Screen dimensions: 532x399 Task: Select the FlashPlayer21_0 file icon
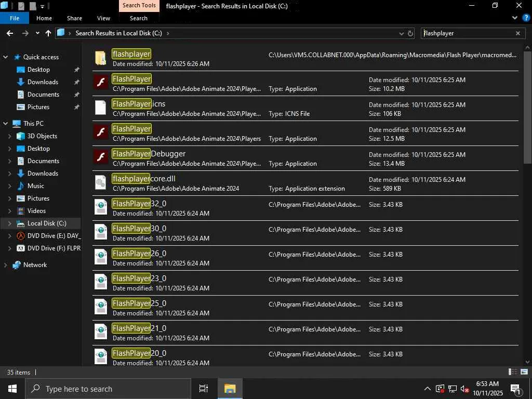tap(101, 332)
